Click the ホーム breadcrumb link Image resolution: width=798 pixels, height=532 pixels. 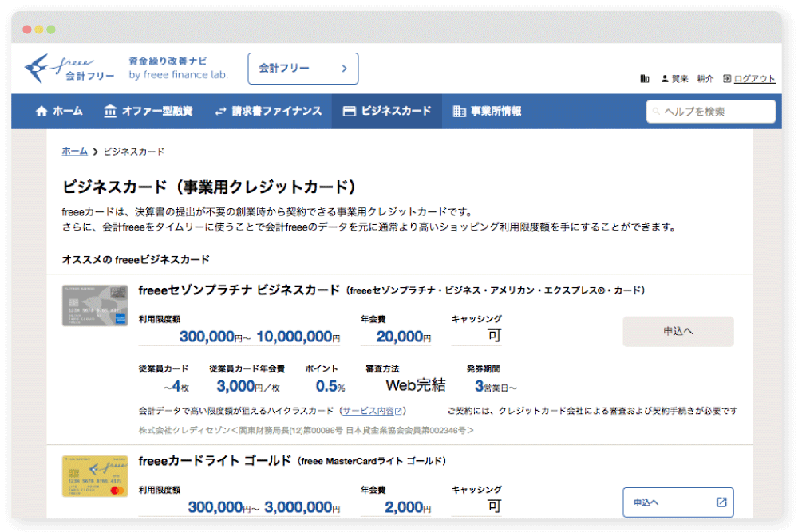(74, 151)
